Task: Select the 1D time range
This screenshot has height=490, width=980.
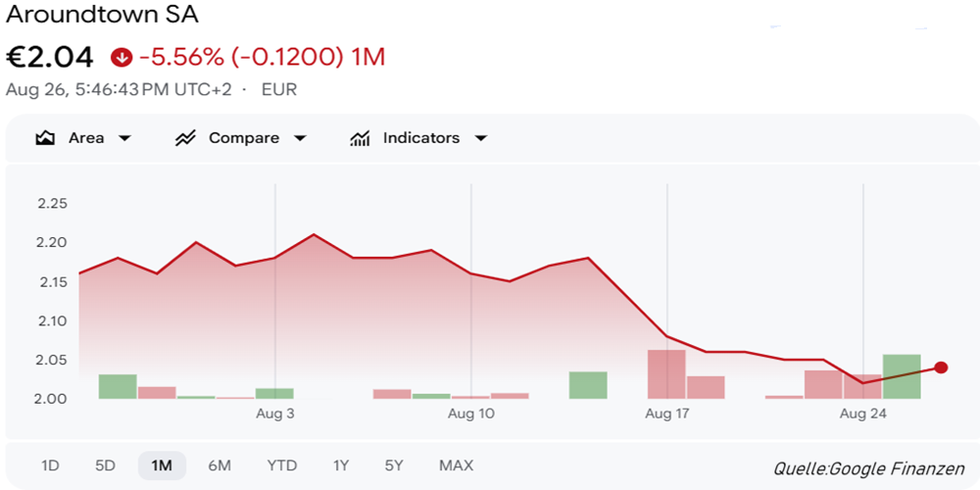Action: click(x=50, y=465)
